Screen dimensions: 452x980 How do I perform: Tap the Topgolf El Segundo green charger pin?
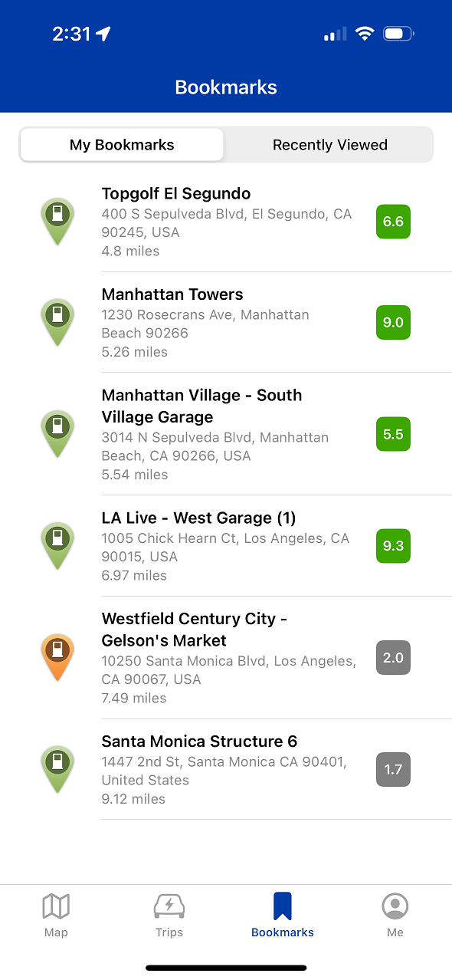tap(57, 221)
